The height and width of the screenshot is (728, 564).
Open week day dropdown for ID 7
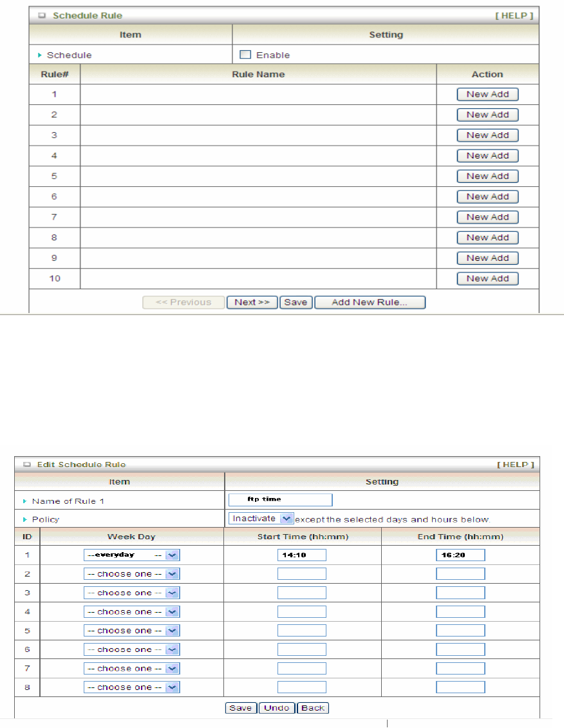[132, 668]
